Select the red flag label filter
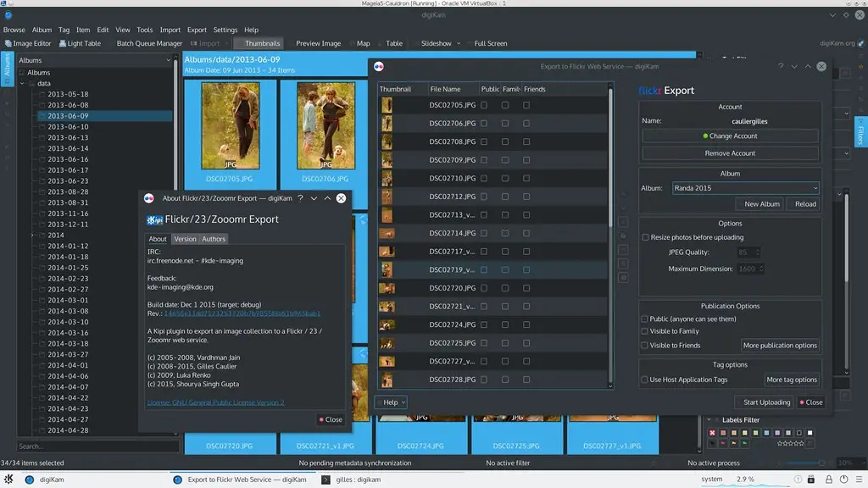The image size is (868, 488). [x=721, y=443]
